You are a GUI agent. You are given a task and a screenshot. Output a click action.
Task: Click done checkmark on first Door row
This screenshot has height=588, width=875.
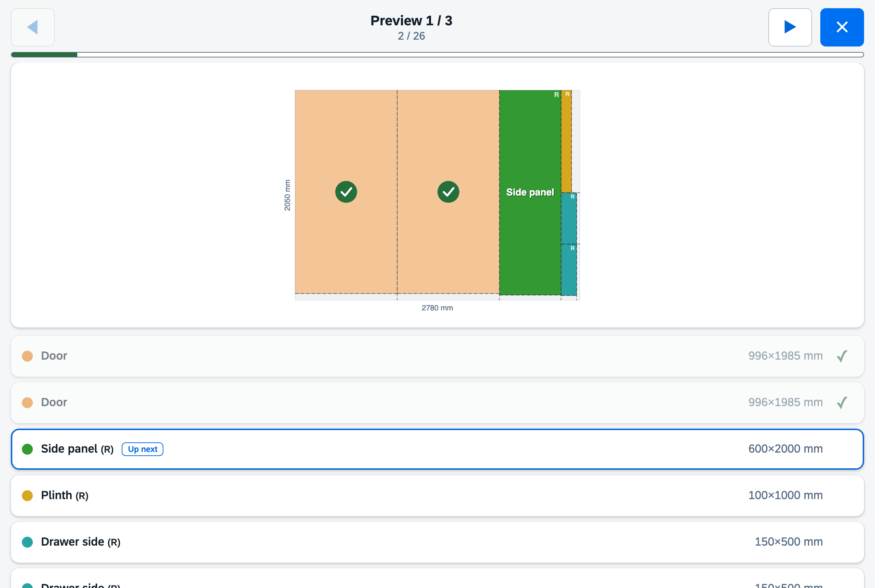(842, 356)
